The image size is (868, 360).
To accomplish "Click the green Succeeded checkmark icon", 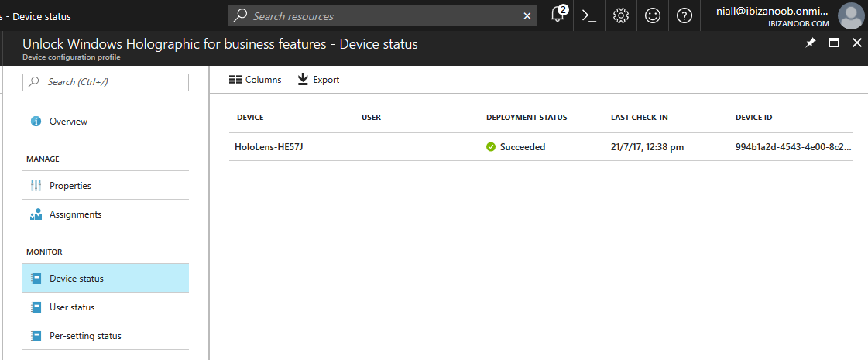I will pos(490,147).
